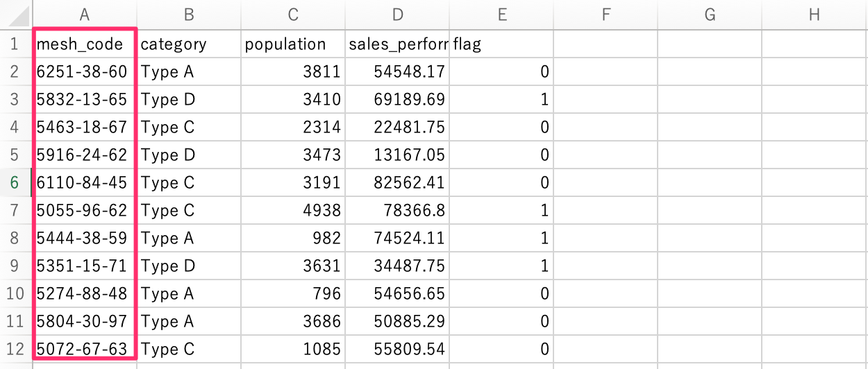Select row 6 header

coord(15,183)
